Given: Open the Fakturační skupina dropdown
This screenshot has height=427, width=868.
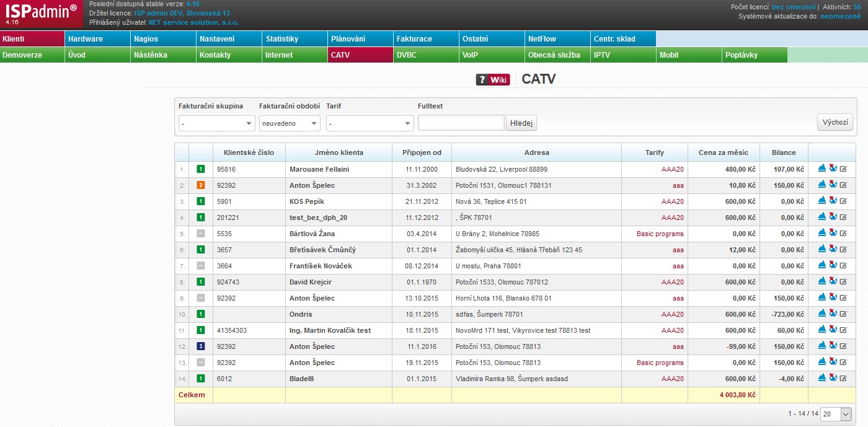Looking at the screenshot, I should [217, 123].
